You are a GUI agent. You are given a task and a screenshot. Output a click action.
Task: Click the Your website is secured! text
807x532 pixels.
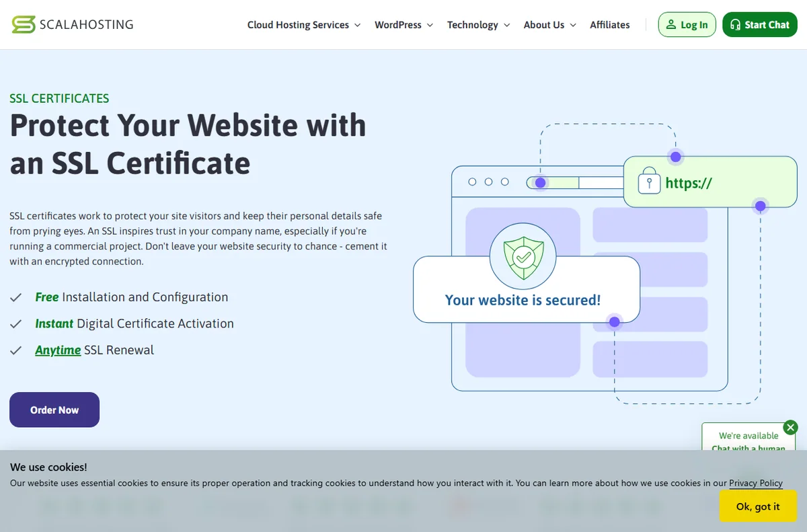tap(523, 300)
